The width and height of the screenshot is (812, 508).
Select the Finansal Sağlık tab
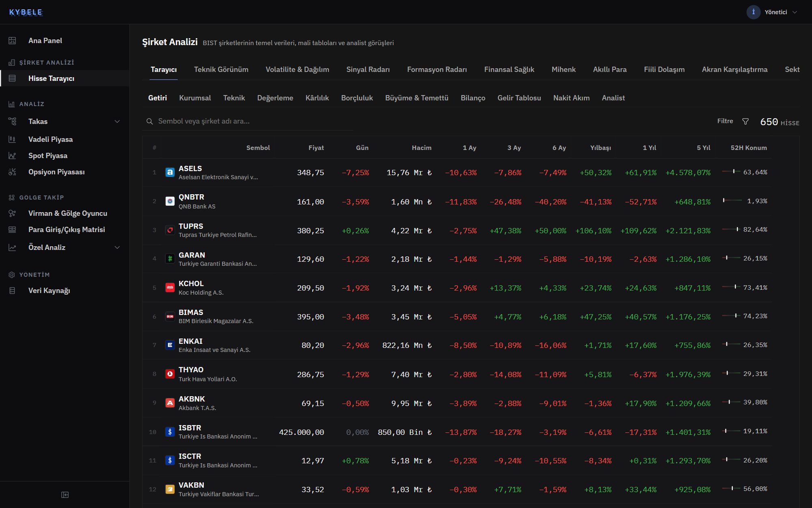pos(510,69)
